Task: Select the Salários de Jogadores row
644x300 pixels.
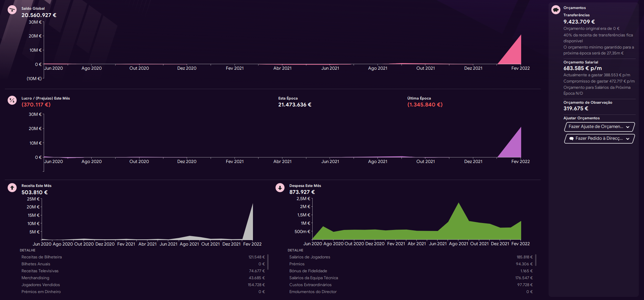Action: click(411, 257)
